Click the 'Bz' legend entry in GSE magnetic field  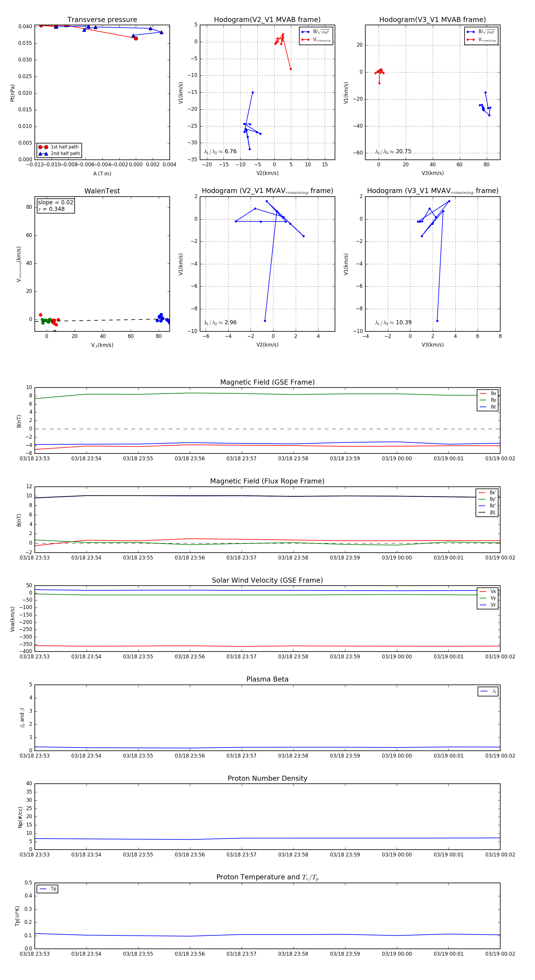point(488,407)
